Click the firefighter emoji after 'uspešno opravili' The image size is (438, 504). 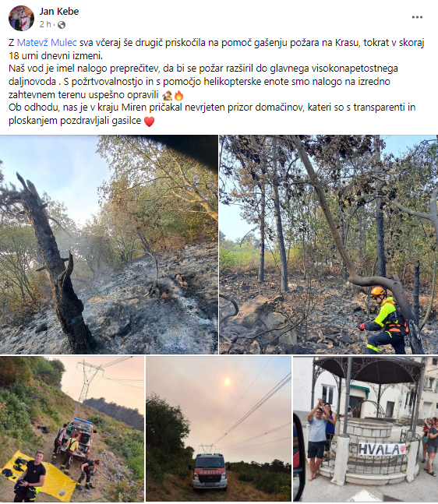(168, 96)
